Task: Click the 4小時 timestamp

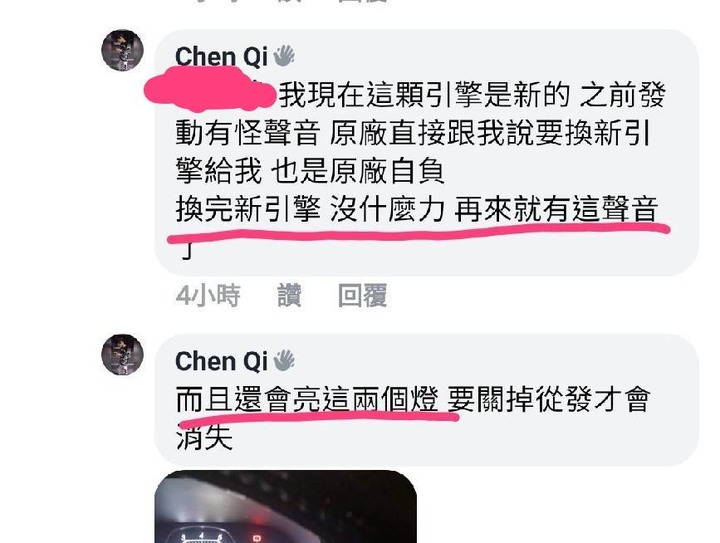Action: (208, 295)
